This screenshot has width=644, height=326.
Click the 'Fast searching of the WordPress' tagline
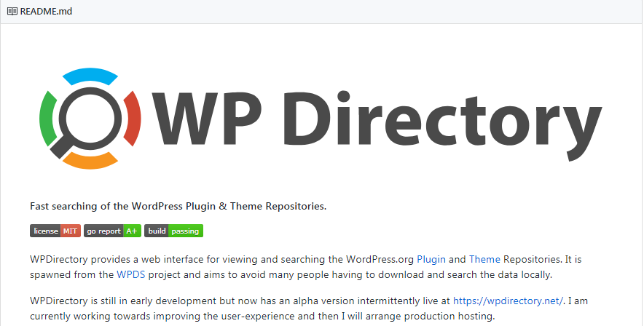(x=178, y=206)
